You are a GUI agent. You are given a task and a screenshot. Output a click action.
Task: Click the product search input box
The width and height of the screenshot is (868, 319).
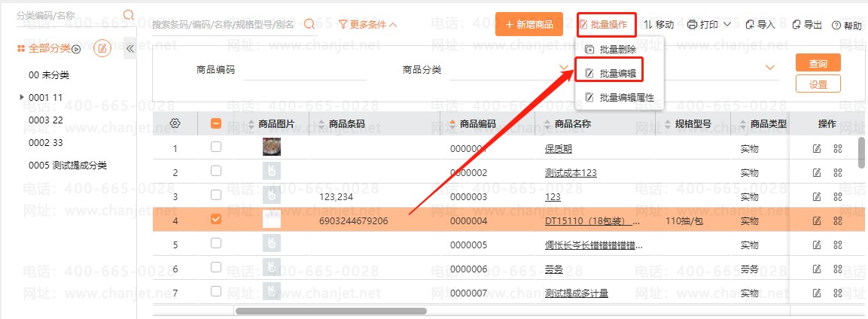coord(226,24)
